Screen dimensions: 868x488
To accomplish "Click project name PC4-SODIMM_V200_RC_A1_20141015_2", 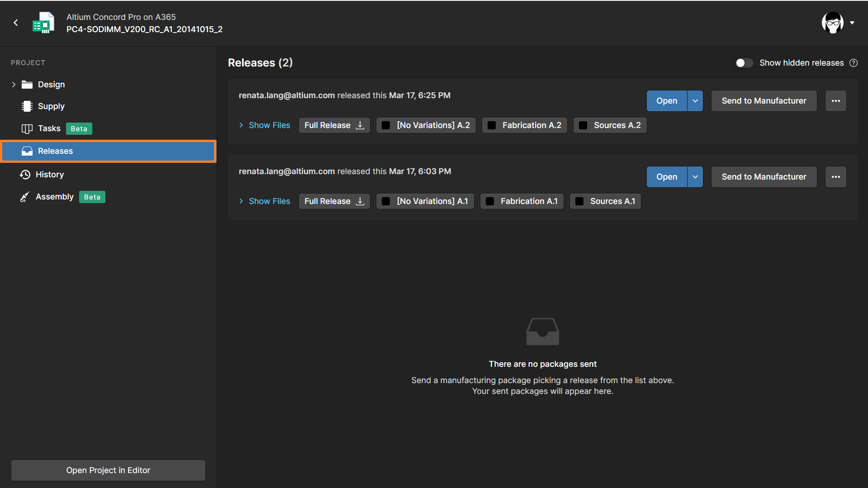I will click(144, 29).
